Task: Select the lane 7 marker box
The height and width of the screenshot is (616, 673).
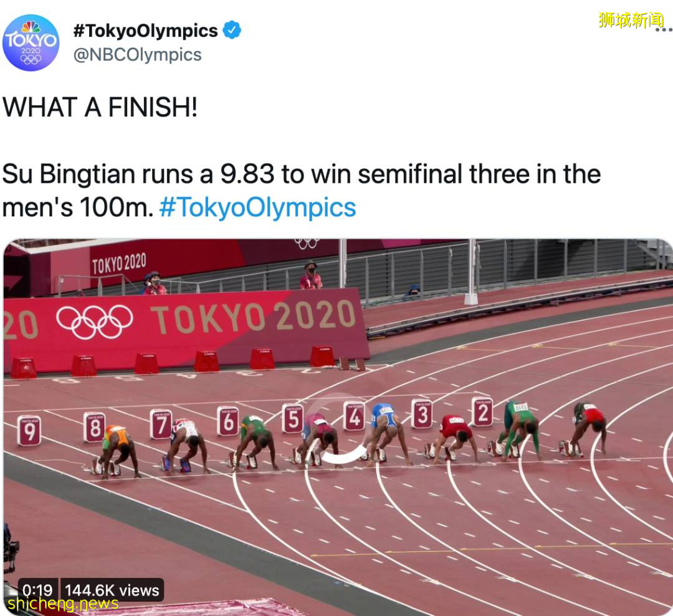Action: (160, 423)
